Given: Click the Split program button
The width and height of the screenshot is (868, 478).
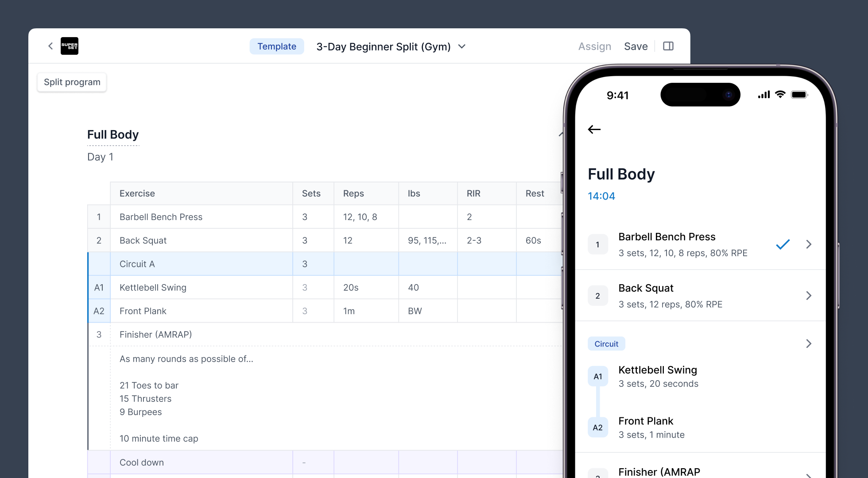Looking at the screenshot, I should 72,82.
